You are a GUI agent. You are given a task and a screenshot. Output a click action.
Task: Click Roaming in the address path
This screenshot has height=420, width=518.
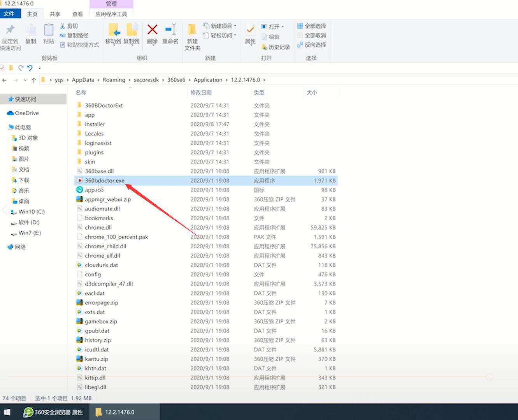click(x=114, y=80)
